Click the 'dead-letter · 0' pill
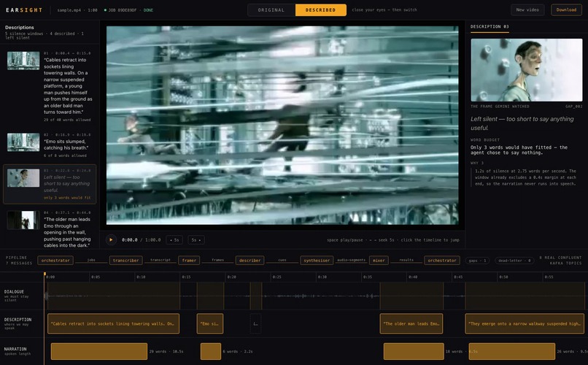Image resolution: width=588 pixels, height=365 pixels. (514, 261)
